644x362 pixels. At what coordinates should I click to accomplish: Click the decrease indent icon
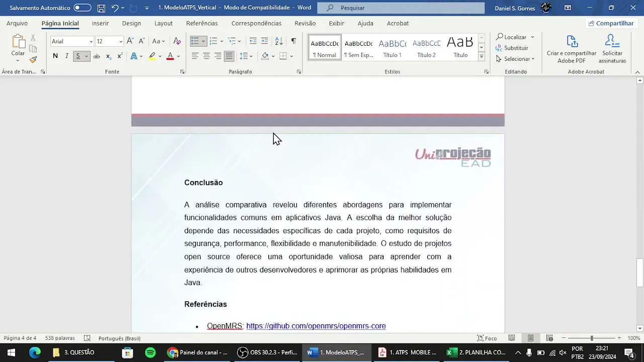(x=253, y=41)
